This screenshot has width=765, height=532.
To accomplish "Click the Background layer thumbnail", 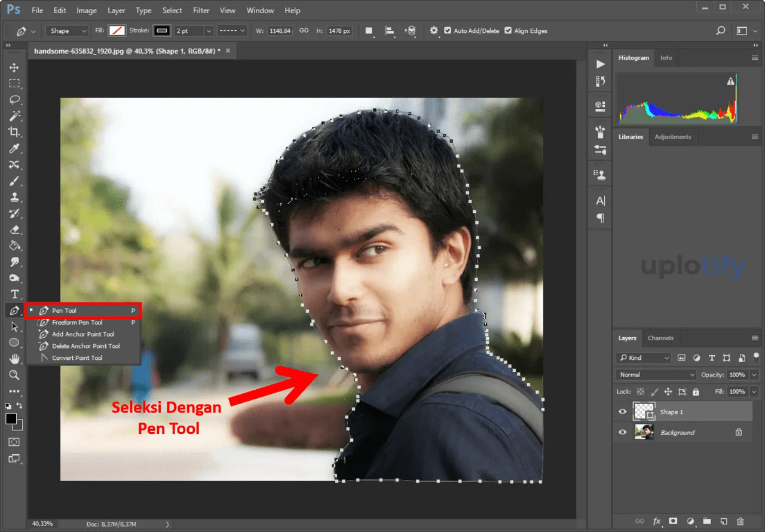I will coord(644,432).
